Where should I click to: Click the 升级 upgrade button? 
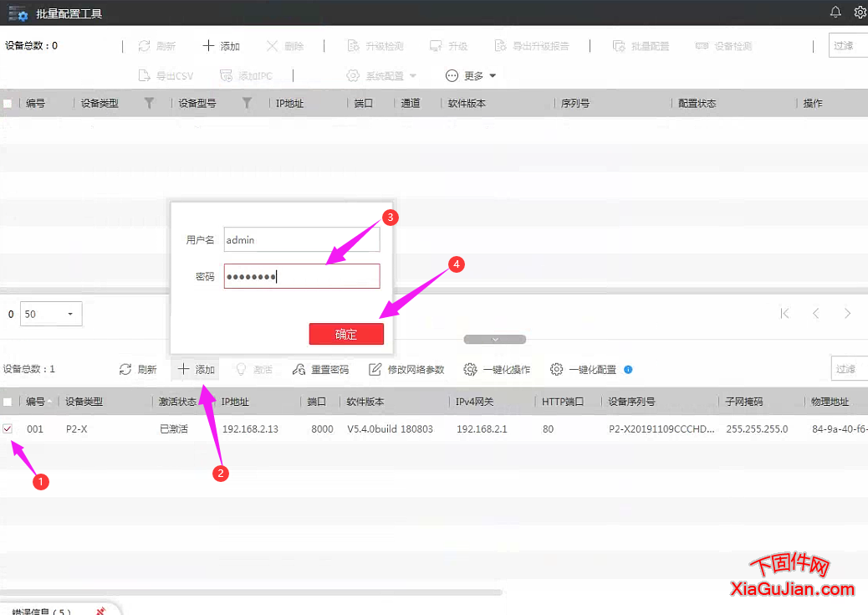(448, 46)
